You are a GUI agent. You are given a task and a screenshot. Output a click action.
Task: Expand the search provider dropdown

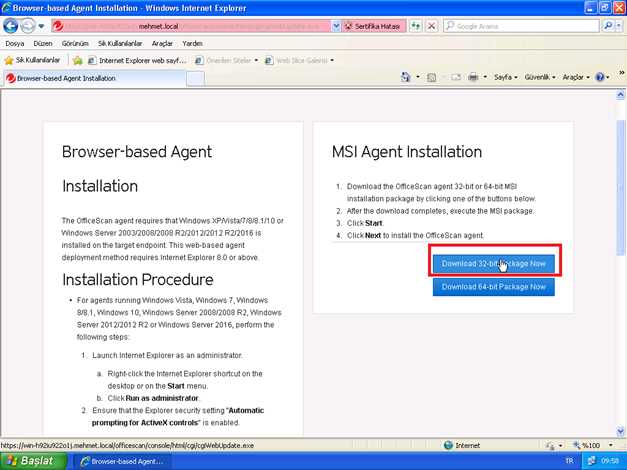click(x=619, y=26)
